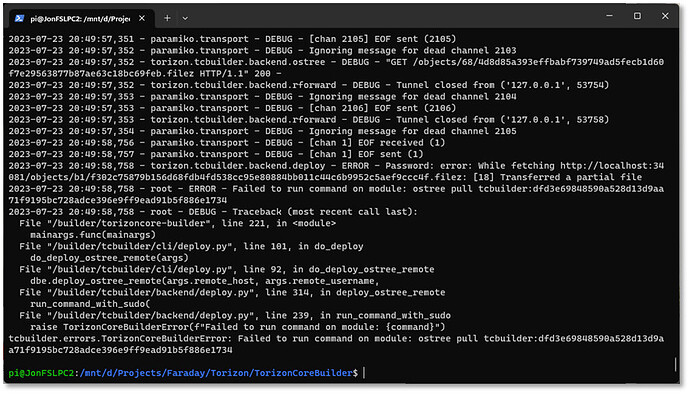Select the pi@JonFSLPC2 terminal tab
The image size is (690, 394).
pyautogui.click(x=81, y=18)
